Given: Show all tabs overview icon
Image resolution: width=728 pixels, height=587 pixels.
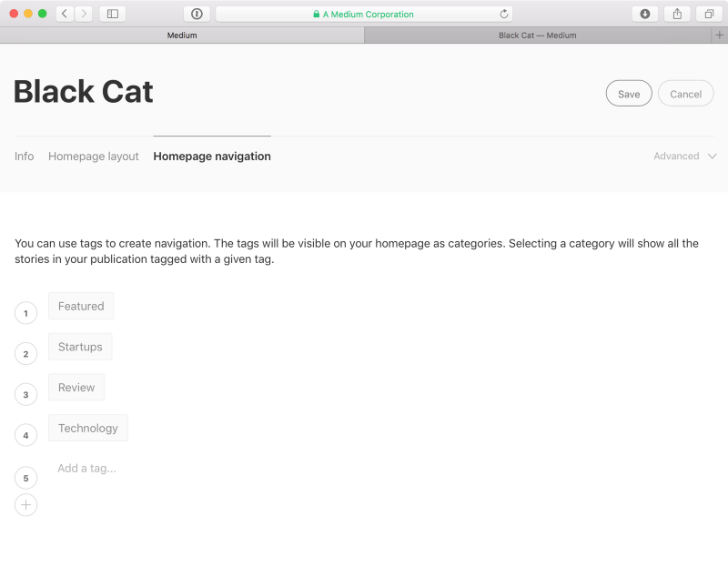Looking at the screenshot, I should (708, 14).
